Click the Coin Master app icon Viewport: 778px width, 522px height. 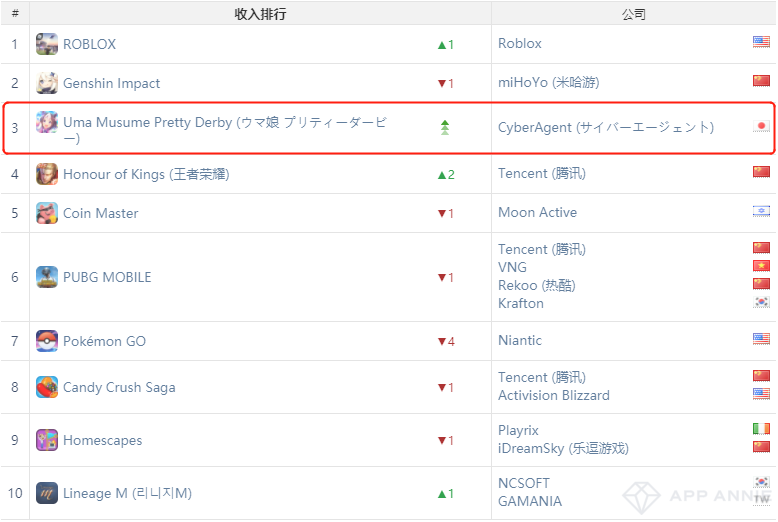(x=47, y=213)
